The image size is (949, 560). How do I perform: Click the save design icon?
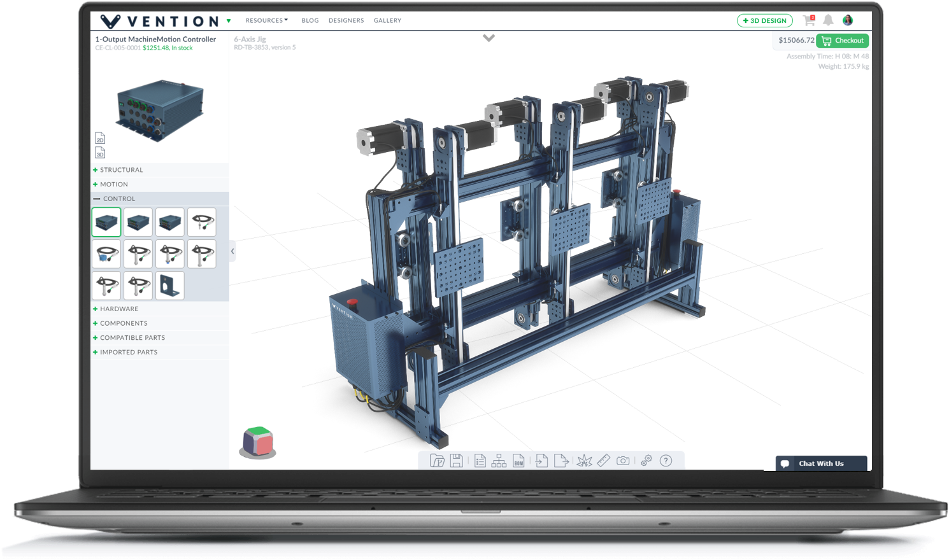[x=456, y=460]
